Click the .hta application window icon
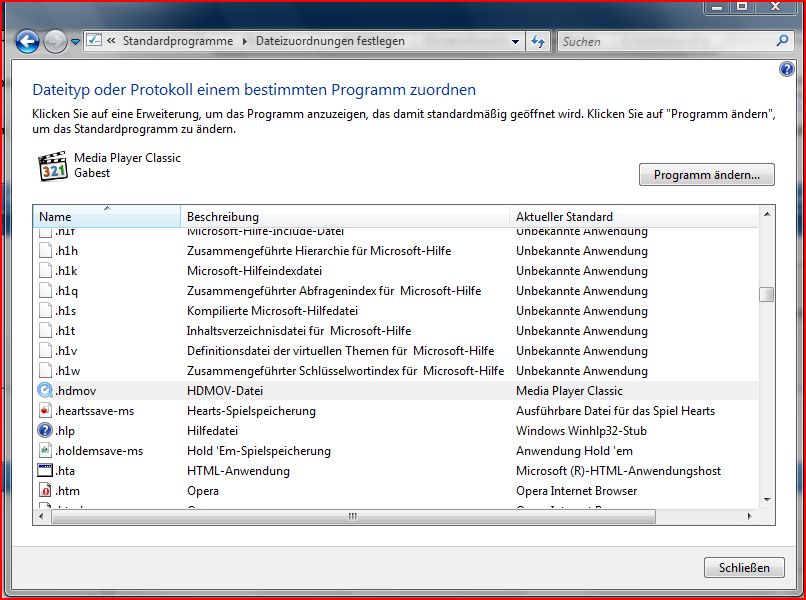 pos(45,470)
